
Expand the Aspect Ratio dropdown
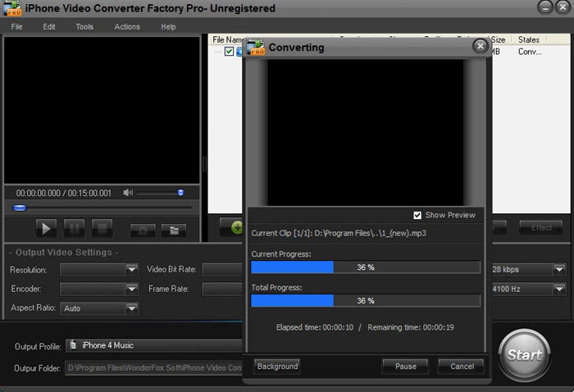131,308
